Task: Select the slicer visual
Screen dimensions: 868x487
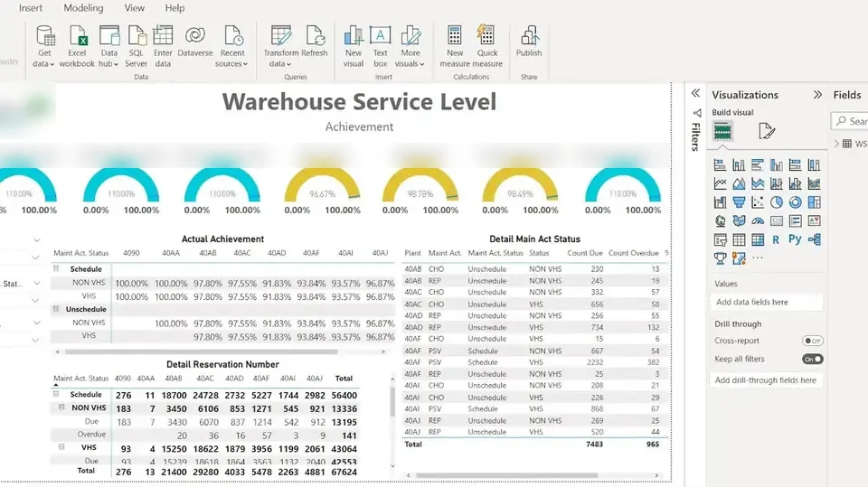Action: (x=720, y=240)
